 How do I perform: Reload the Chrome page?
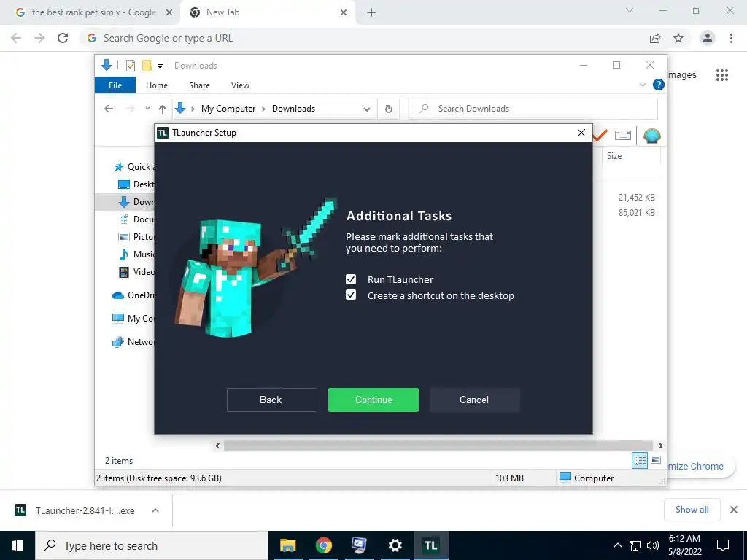63,38
